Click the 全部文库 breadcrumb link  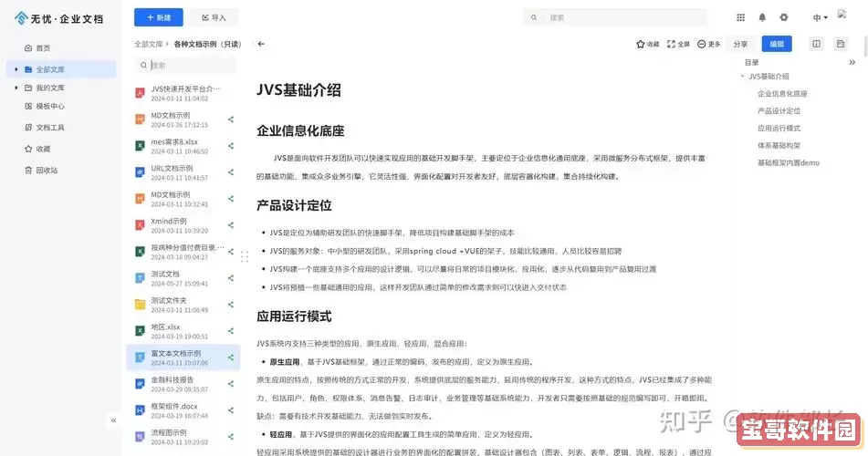(x=149, y=44)
